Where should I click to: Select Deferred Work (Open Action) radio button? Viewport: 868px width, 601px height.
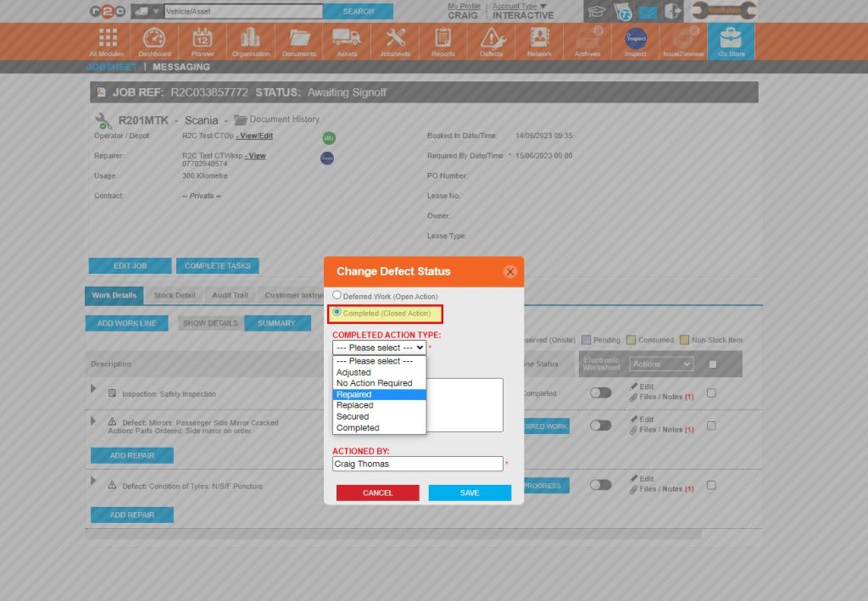pyautogui.click(x=337, y=295)
